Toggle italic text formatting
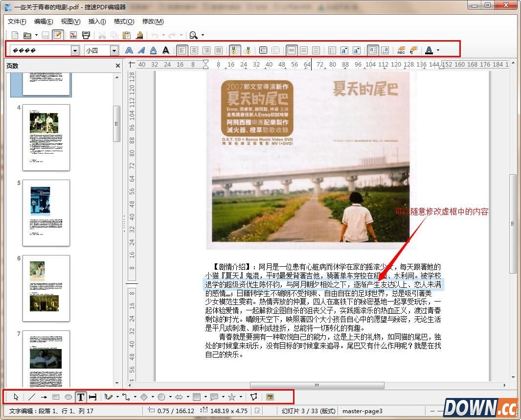 [140, 50]
